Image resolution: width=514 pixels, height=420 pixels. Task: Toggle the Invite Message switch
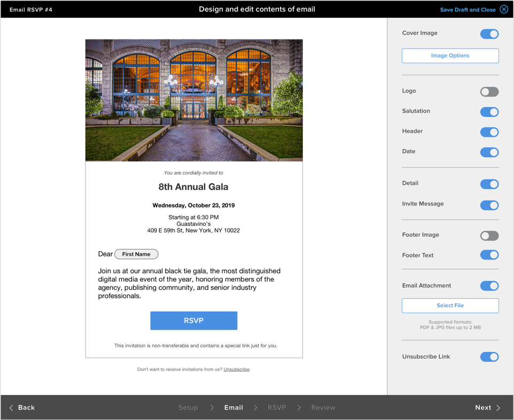(489, 205)
